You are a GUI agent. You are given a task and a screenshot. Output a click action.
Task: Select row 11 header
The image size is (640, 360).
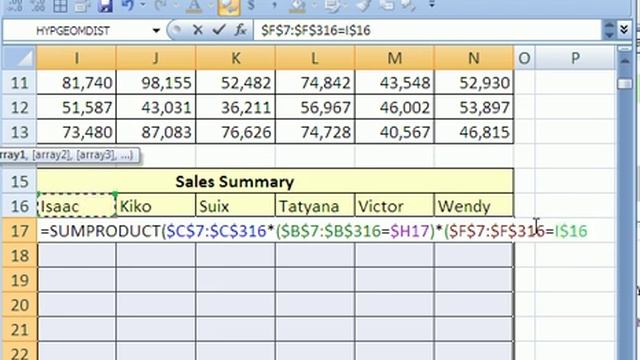click(x=20, y=83)
